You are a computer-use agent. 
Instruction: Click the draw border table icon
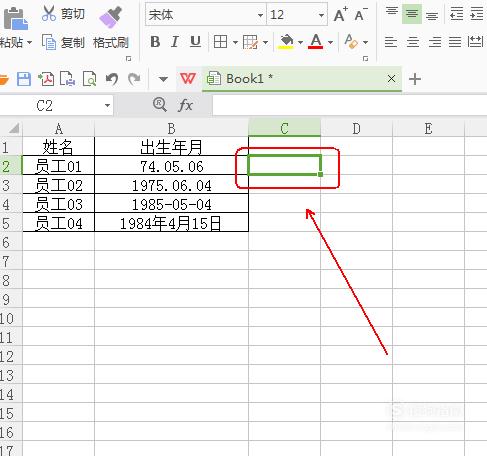(x=250, y=42)
